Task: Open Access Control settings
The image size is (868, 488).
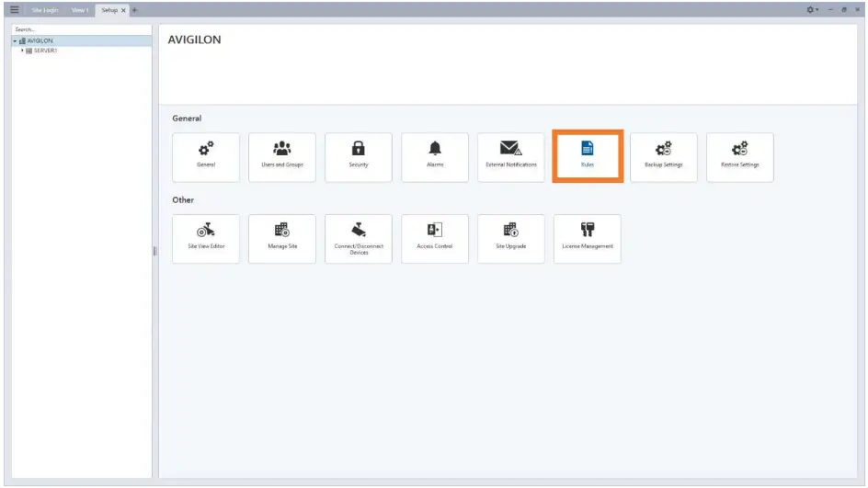Action: (435, 238)
